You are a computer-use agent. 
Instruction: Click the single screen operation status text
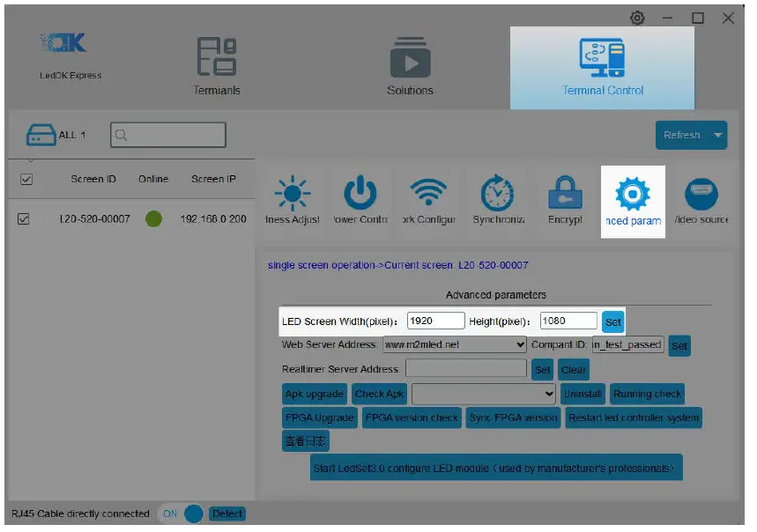(397, 265)
